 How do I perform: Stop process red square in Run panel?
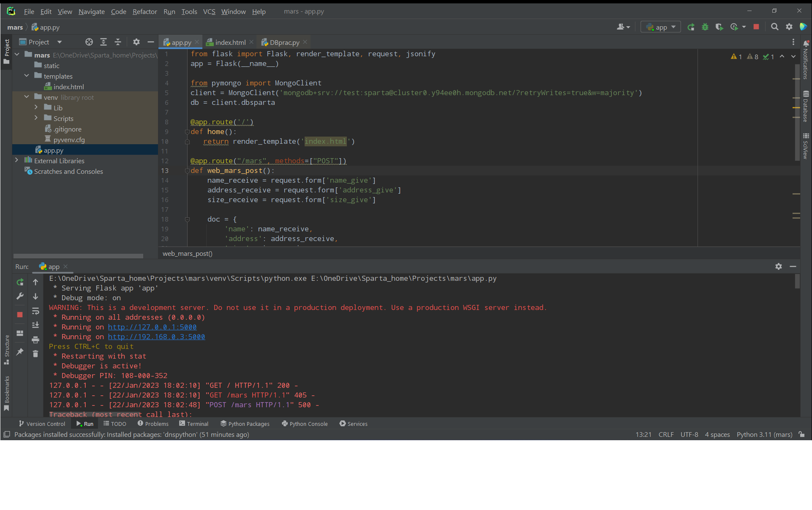[20, 315]
